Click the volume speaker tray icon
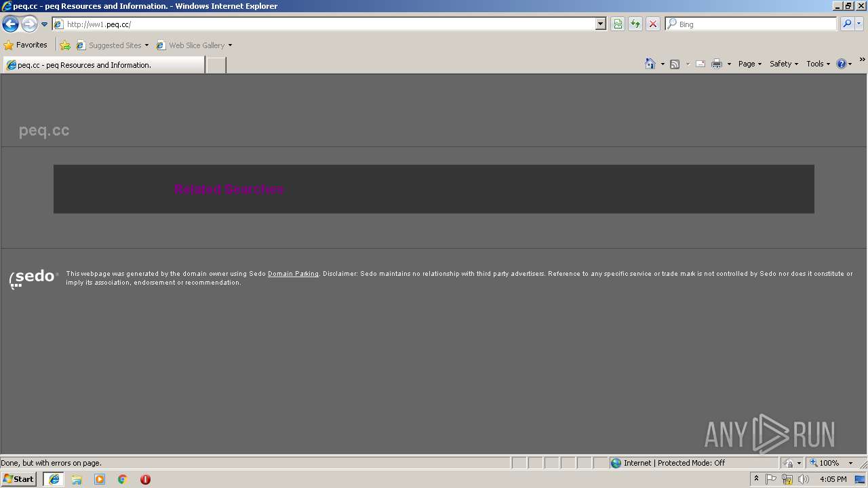This screenshot has height=488, width=868. pos(804,479)
